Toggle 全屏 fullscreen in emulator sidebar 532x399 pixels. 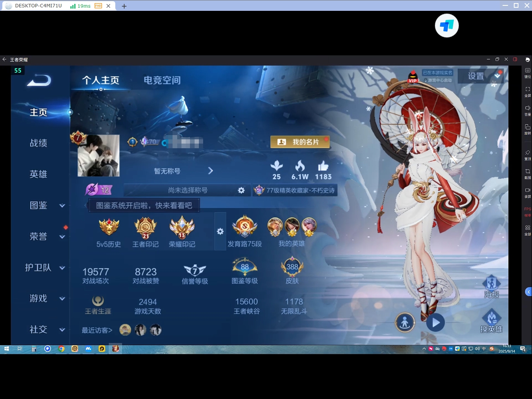pyautogui.click(x=527, y=92)
